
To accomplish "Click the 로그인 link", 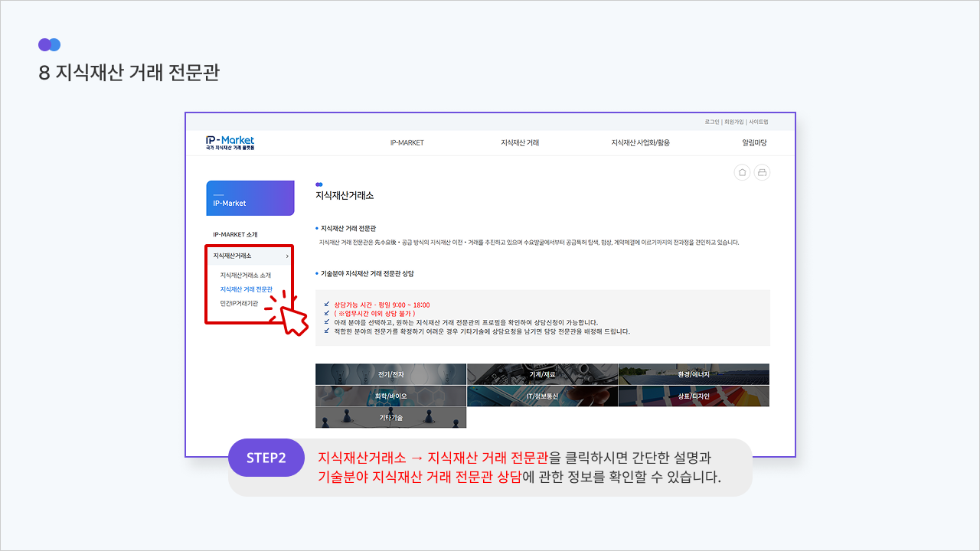I will pos(712,122).
